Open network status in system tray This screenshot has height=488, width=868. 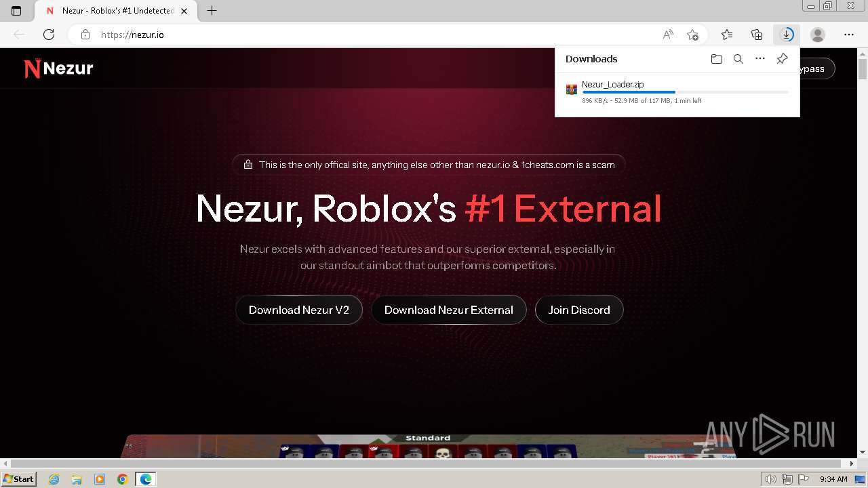pos(787,479)
